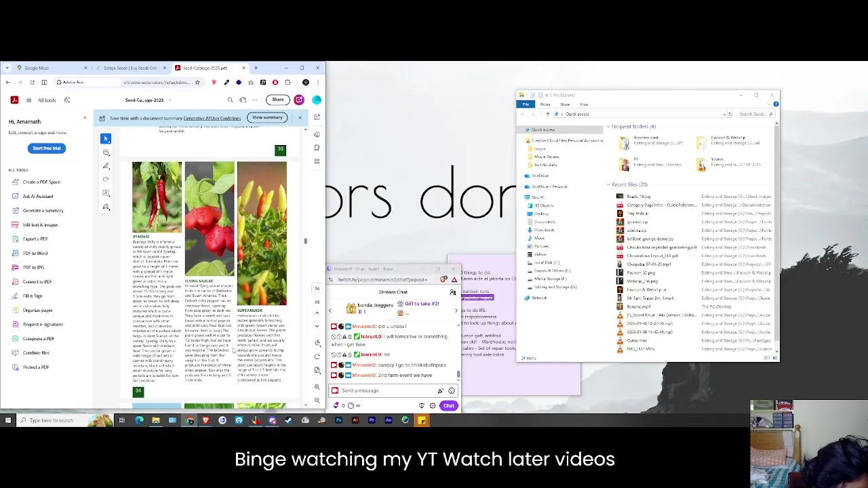Click the Start free trial button
The image size is (868, 488).
tap(47, 148)
